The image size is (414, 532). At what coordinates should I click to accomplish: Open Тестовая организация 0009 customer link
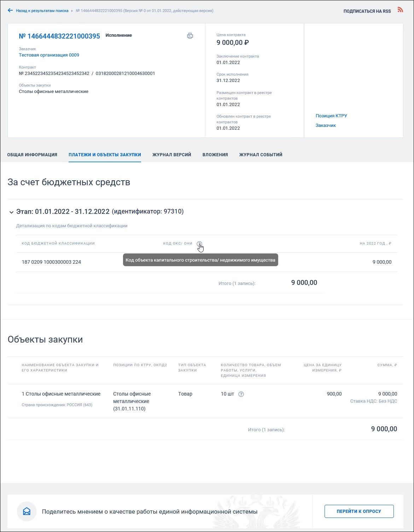49,55
